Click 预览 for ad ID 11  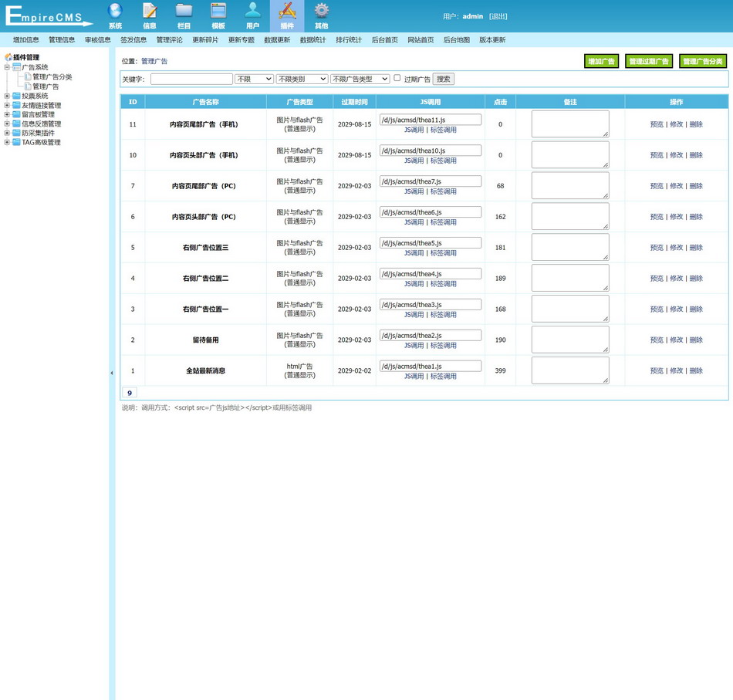click(657, 124)
